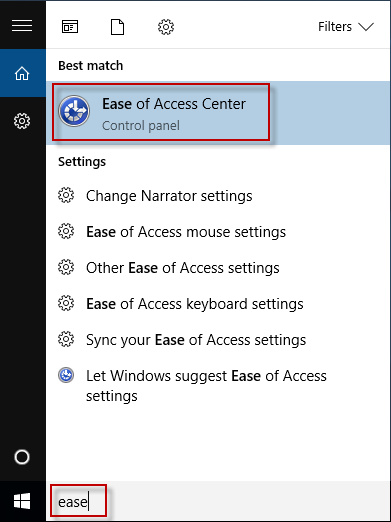This screenshot has width=391, height=522.
Task: Click gear icon beside keyboard settings result
Action: click(66, 303)
